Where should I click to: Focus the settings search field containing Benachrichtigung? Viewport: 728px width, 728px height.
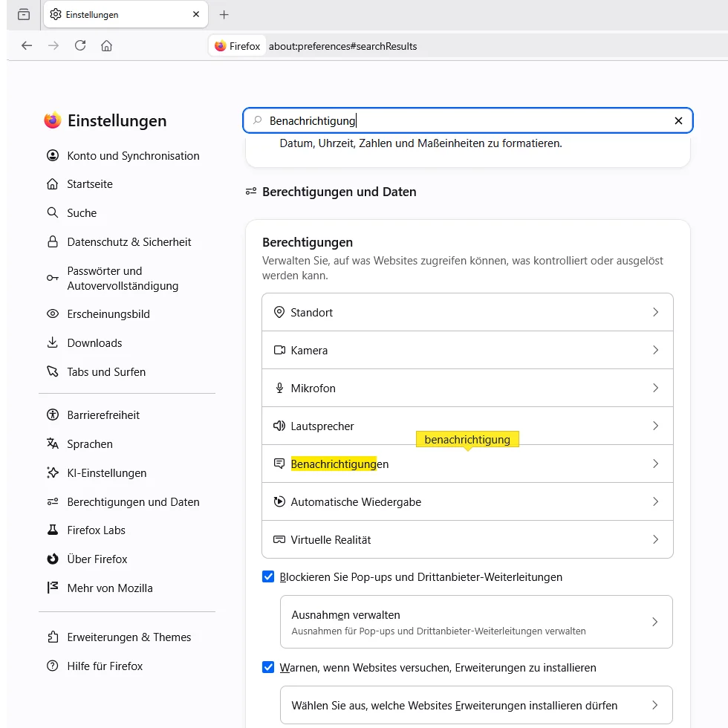tap(467, 120)
